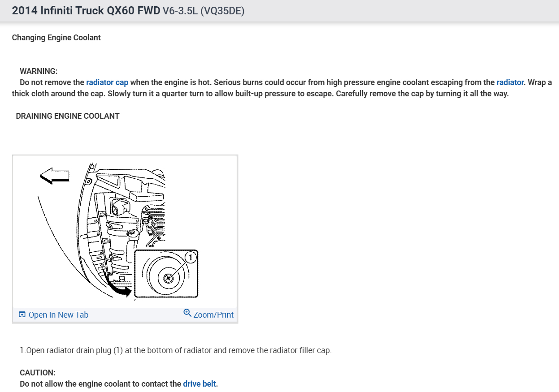
Task: Click the 'Changing Engine Coolant' heading
Action: click(x=56, y=38)
